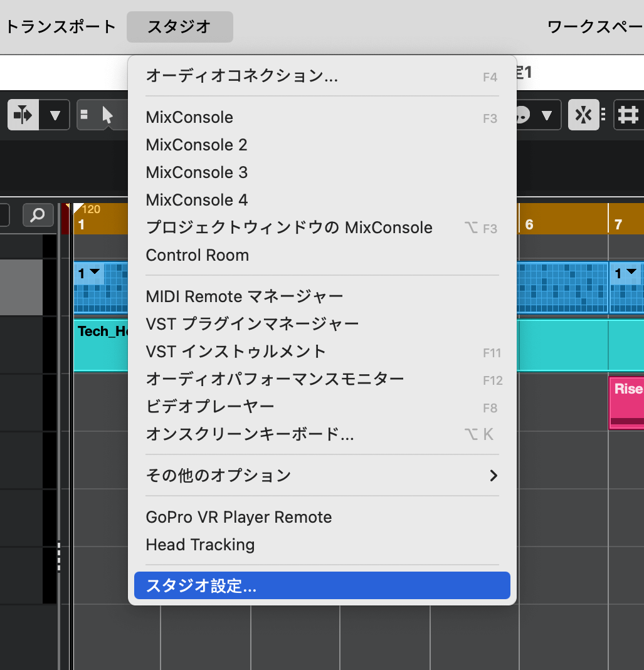644x670 pixels.
Task: Open MixConsole 4
Action: 322,200
